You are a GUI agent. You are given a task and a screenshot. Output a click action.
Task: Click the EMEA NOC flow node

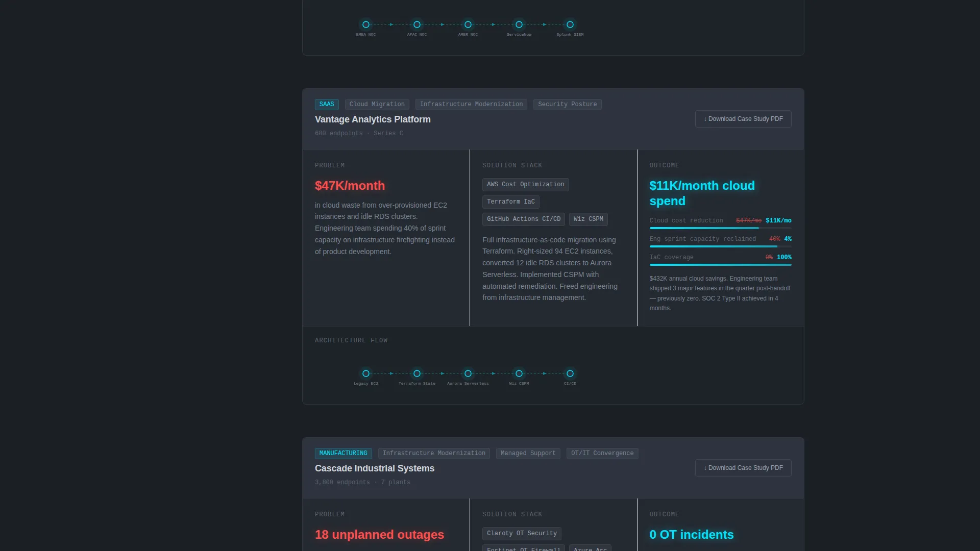coord(366,24)
